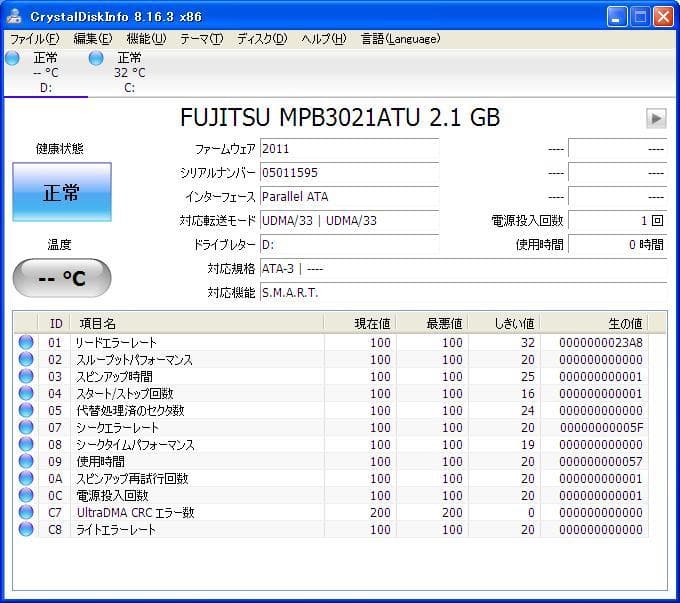Click raw value 00000000005F
The width and height of the screenshot is (680, 603).
coord(602,427)
